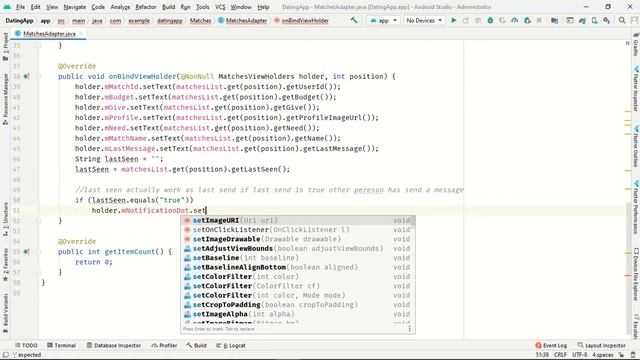The width and height of the screenshot is (640, 360).
Task: Toggle the Favorites side panel
Action: click(5, 264)
